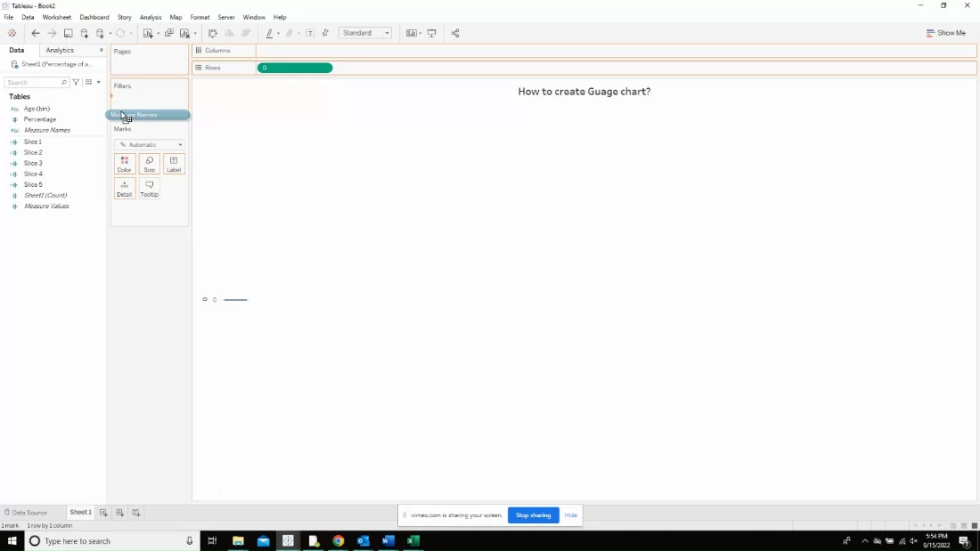Click the Sheet1 data source entry

[53, 64]
